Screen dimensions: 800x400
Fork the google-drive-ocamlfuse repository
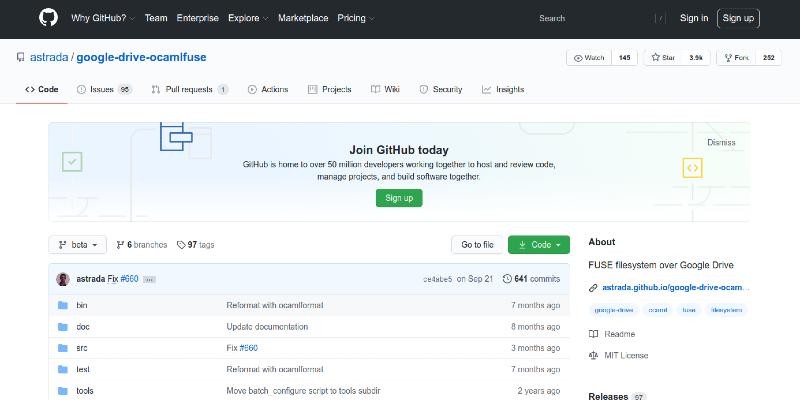click(x=735, y=58)
